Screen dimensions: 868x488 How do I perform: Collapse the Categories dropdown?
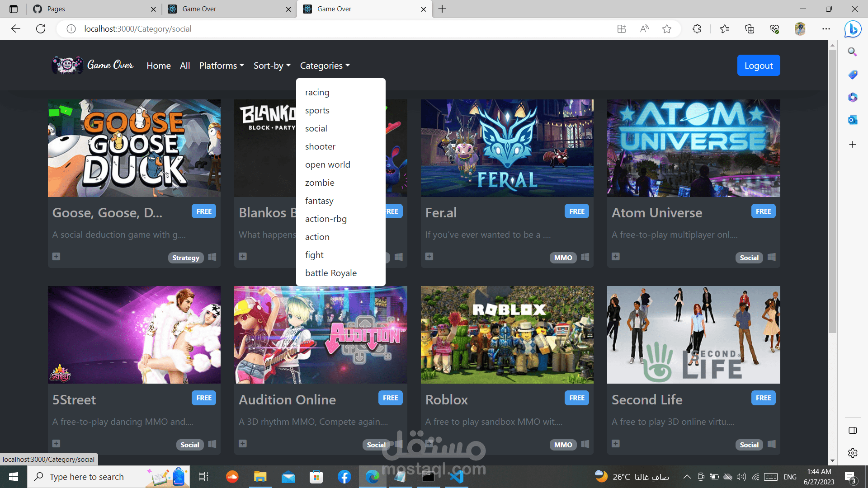[325, 66]
